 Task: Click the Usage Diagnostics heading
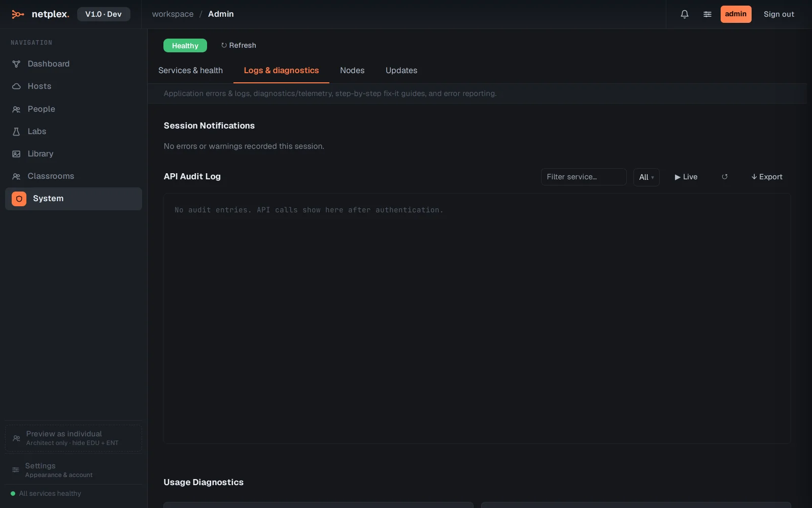click(x=204, y=482)
